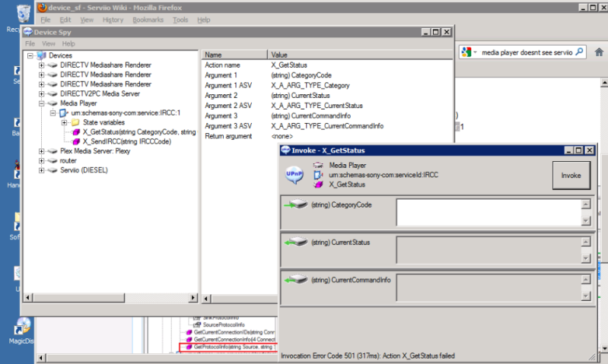
Task: Click the Firefox home icon
Action: coord(599,52)
